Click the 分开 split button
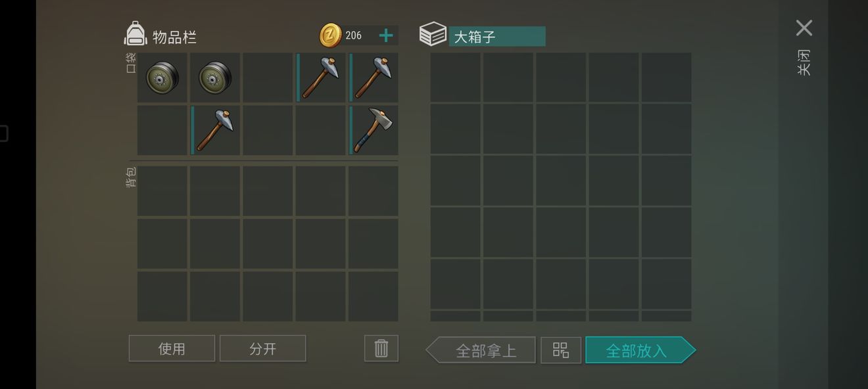This screenshot has height=389, width=868. 263,348
